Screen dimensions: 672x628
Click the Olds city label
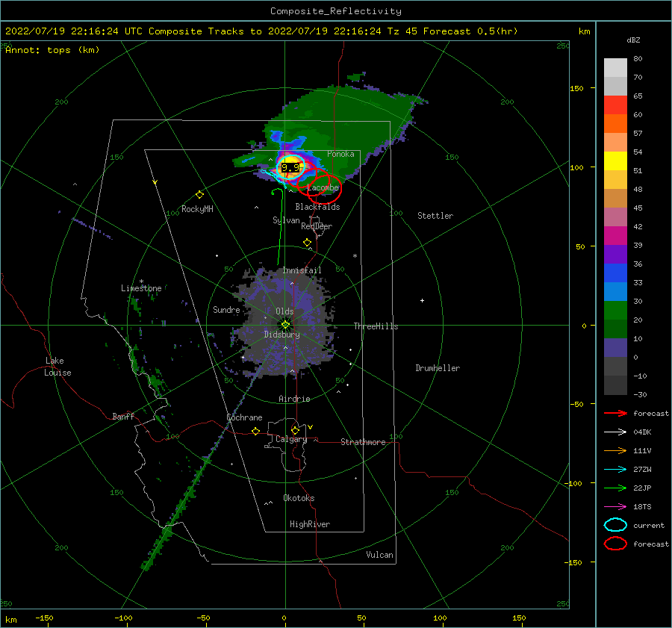[284, 311]
